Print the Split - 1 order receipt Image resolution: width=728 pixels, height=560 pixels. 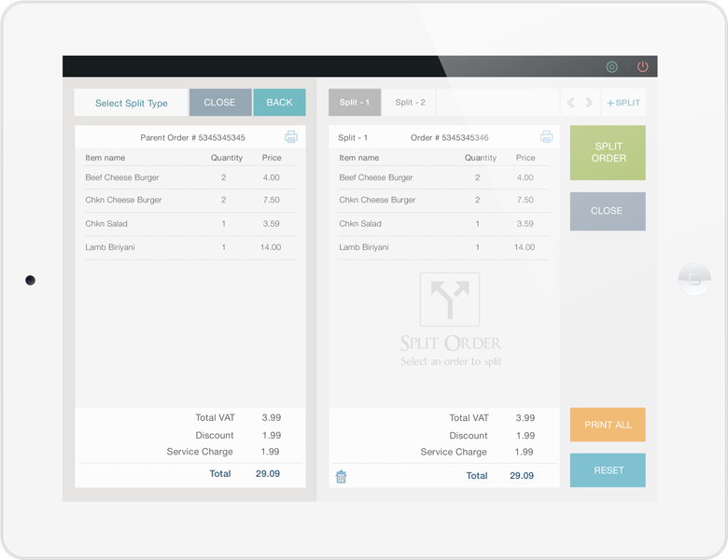pyautogui.click(x=546, y=137)
